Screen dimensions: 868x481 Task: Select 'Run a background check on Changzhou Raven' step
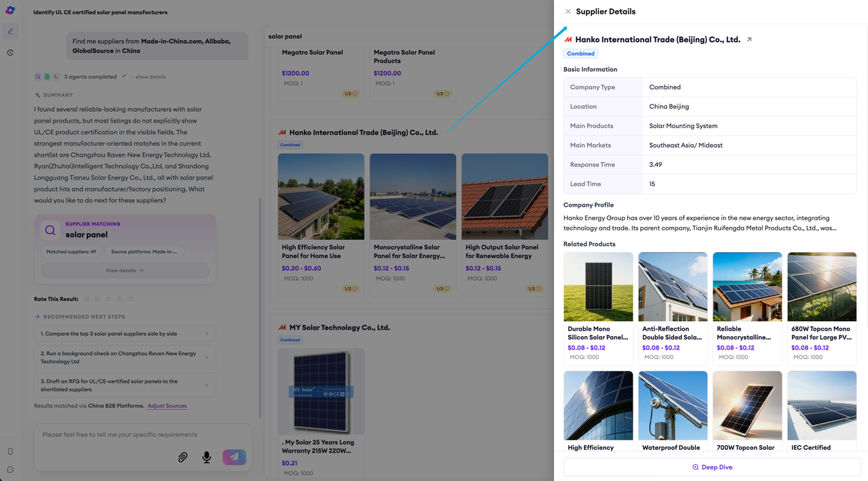125,358
